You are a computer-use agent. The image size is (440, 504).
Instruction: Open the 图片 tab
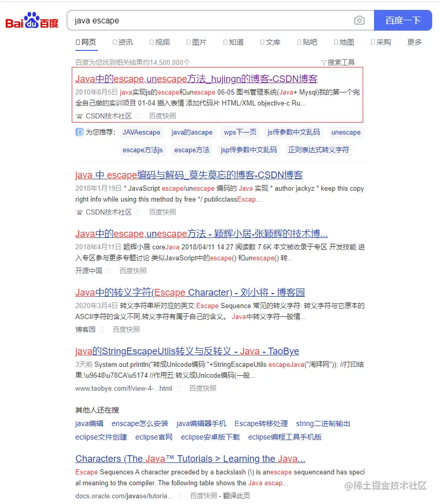196,42
